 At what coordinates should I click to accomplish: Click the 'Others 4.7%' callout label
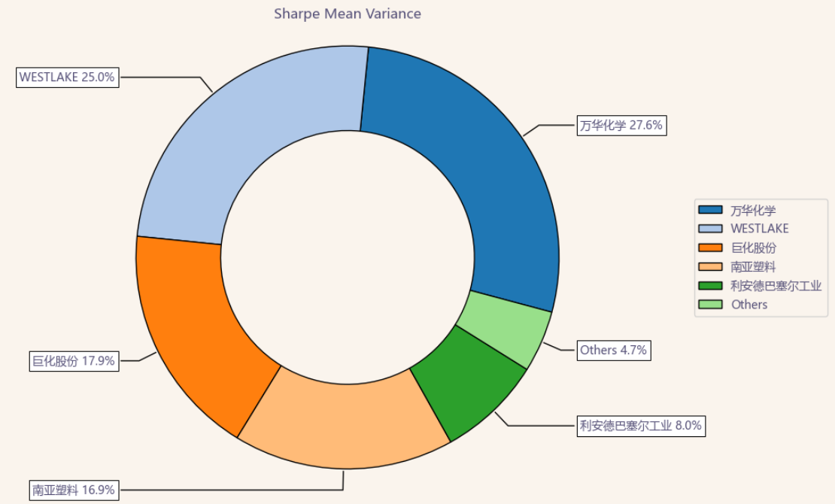[614, 350]
